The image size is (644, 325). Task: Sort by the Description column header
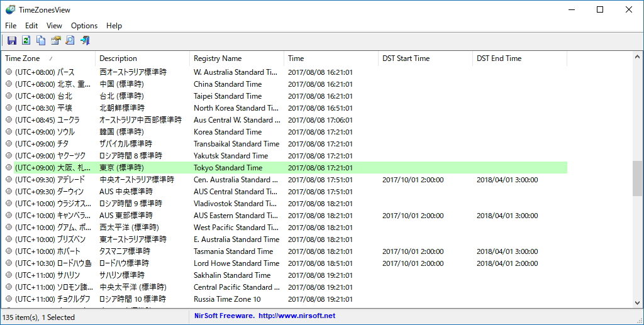click(x=142, y=58)
